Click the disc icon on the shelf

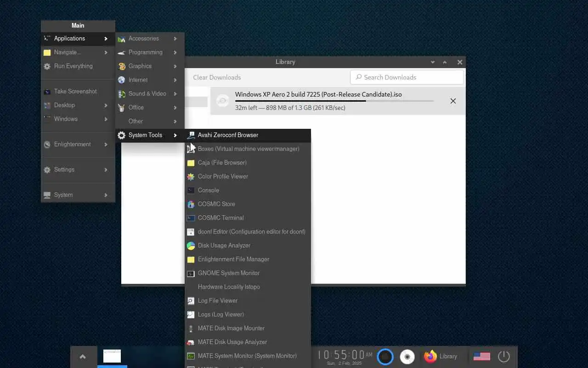[407, 356]
